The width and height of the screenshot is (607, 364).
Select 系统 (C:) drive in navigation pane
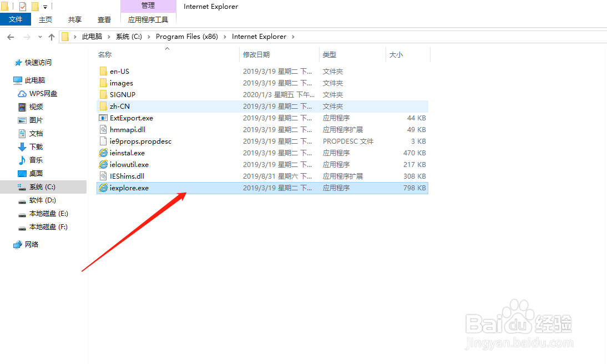pyautogui.click(x=43, y=186)
